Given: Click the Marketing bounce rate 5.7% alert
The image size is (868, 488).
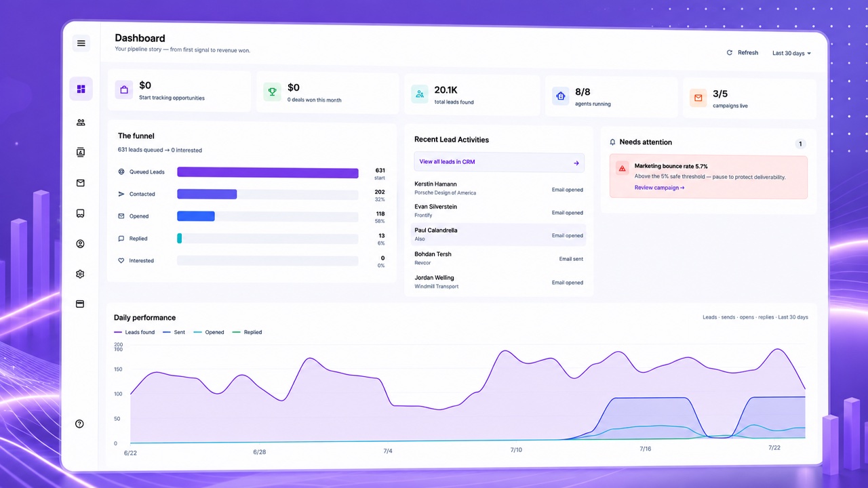Looking at the screenshot, I should click(x=709, y=177).
